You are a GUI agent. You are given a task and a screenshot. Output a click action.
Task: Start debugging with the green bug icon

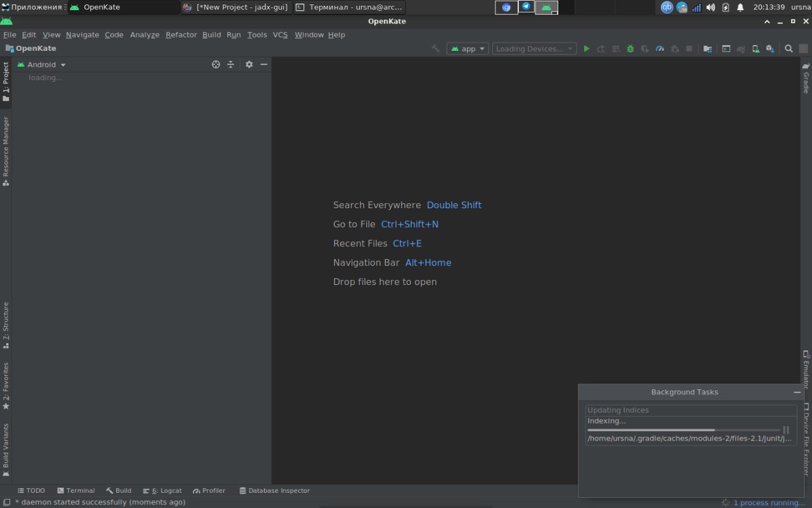[630, 49]
